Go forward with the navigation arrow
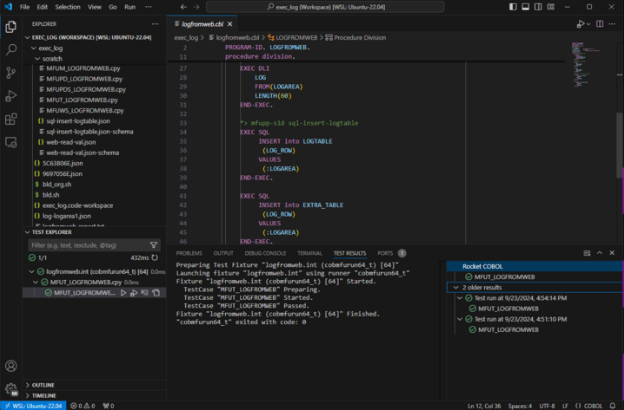This screenshot has width=624, height=410. coord(196,7)
